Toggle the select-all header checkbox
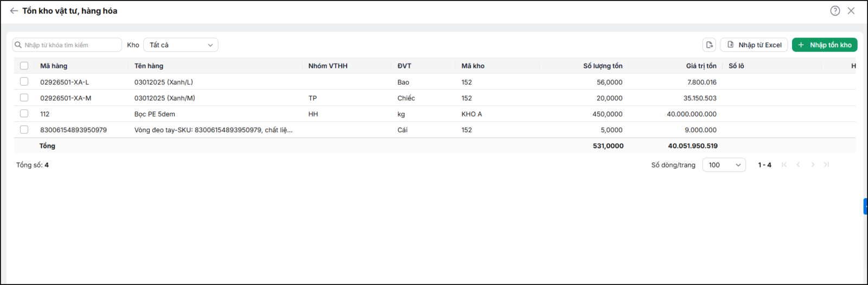The image size is (868, 285). tap(24, 66)
